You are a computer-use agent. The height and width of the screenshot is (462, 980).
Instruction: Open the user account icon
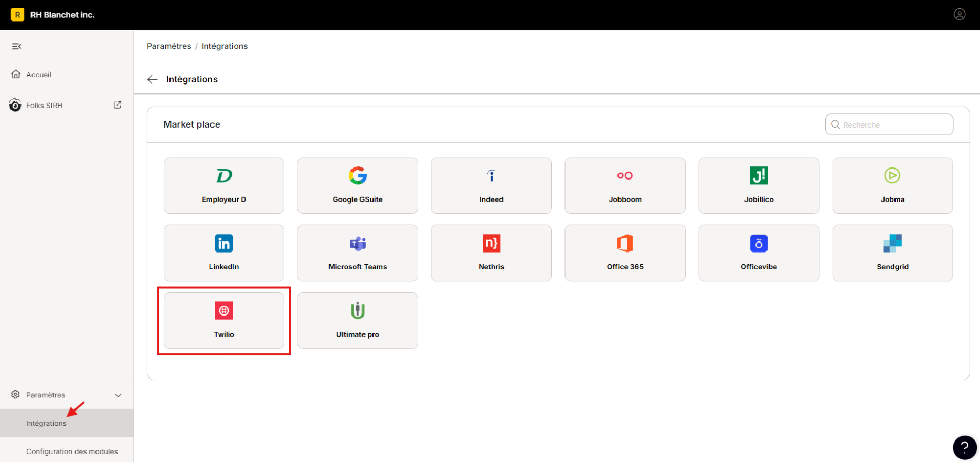[x=960, y=15]
